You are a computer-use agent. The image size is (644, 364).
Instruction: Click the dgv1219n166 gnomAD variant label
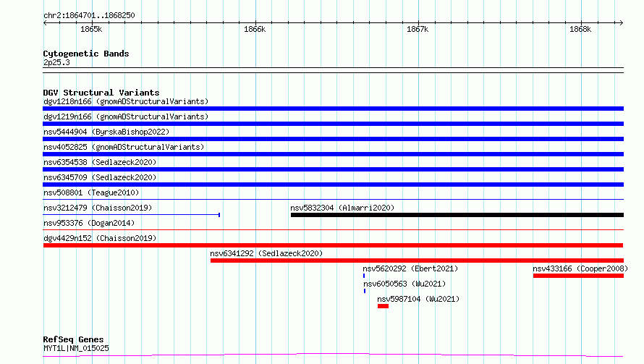(x=126, y=117)
